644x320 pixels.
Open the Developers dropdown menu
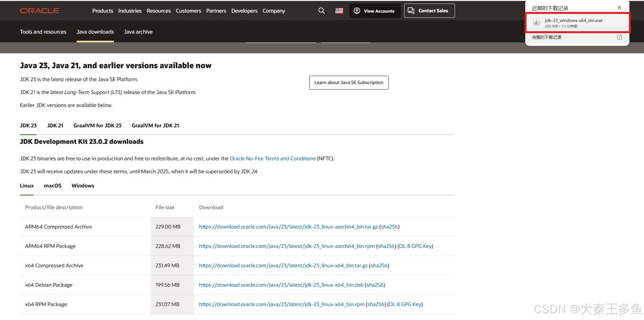[x=244, y=11]
